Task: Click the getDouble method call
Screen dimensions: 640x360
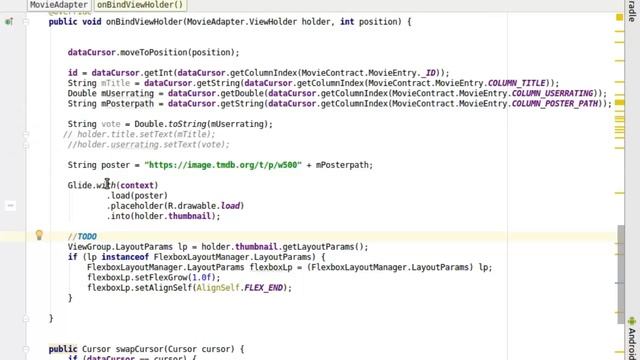Action: click(242, 93)
